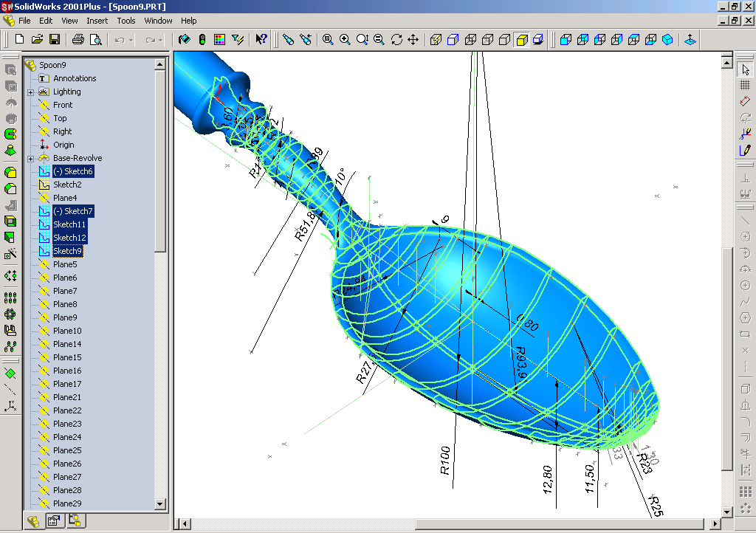Open the Window menu

(158, 21)
